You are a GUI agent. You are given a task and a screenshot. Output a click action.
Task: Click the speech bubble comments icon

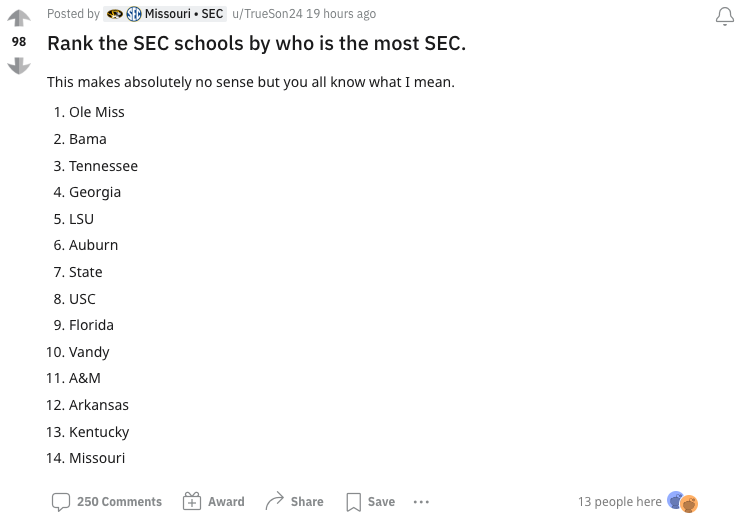pyautogui.click(x=61, y=502)
